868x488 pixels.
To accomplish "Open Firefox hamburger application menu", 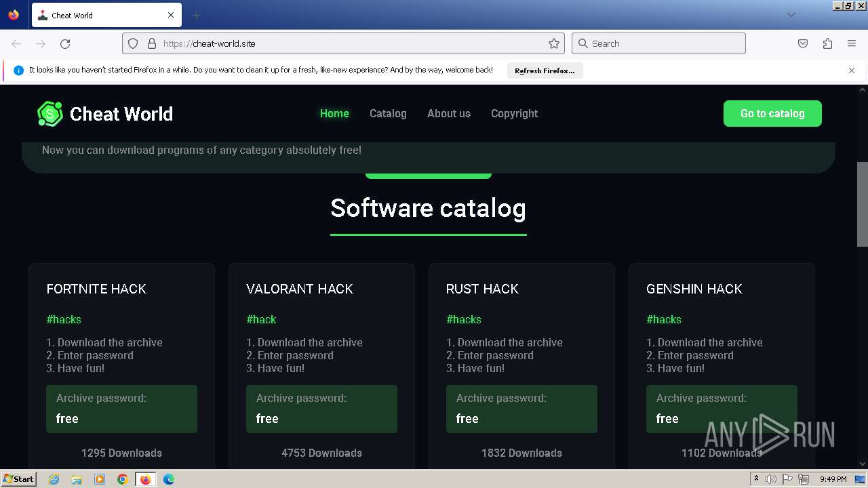I will (852, 43).
